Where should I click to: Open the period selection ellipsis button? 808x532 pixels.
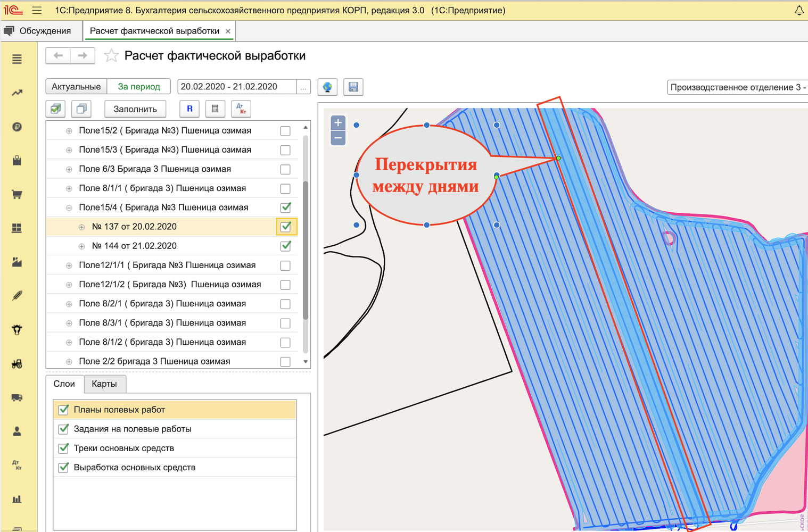pos(303,87)
